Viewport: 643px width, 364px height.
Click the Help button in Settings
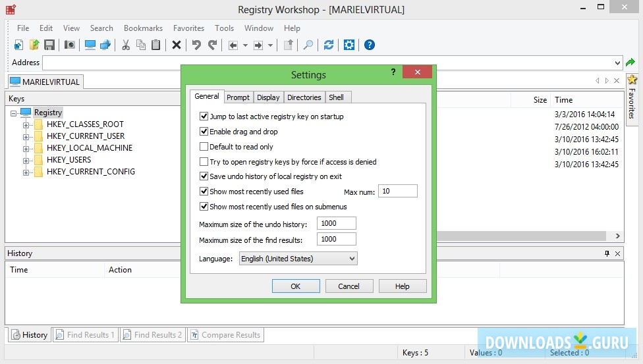(x=403, y=286)
